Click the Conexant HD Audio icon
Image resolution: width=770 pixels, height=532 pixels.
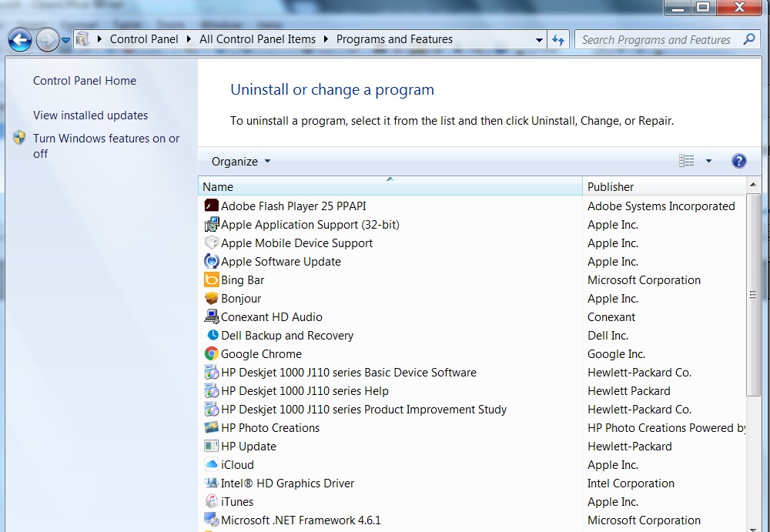211,317
